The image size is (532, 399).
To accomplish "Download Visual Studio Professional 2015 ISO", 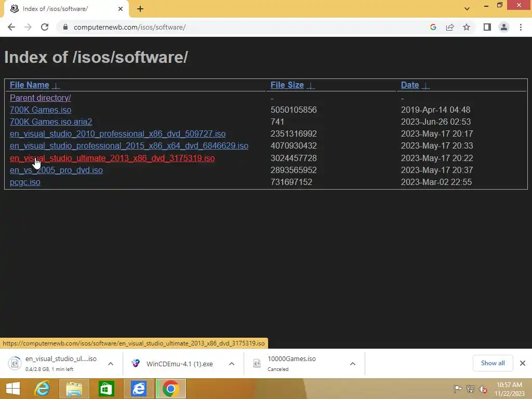I will pos(129,145).
